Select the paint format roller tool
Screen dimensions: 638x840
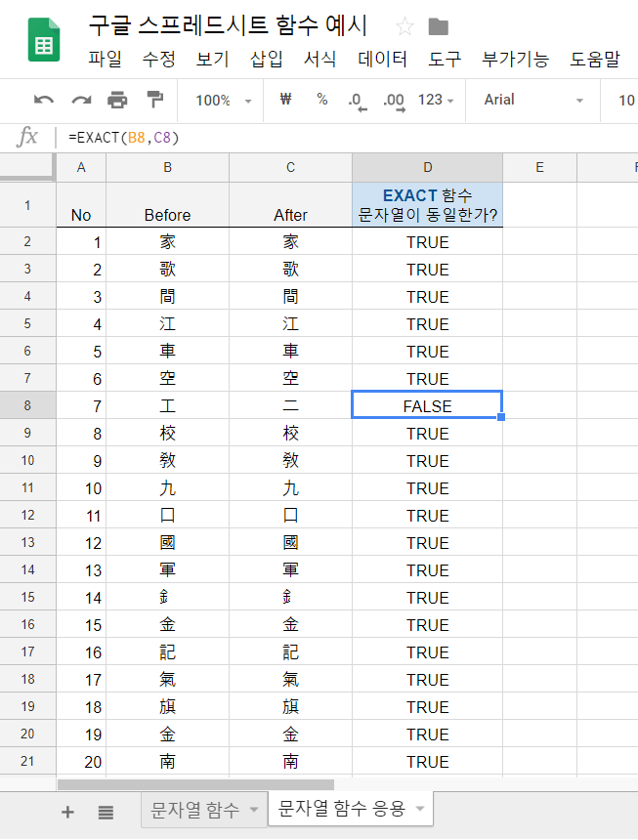point(154,100)
